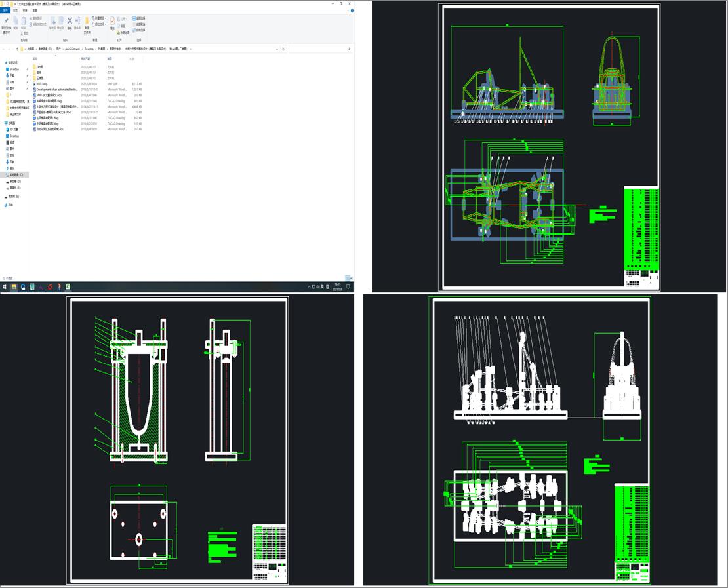Switch to large icons view via status bar
Screen dimensions: 728x588
352,278
